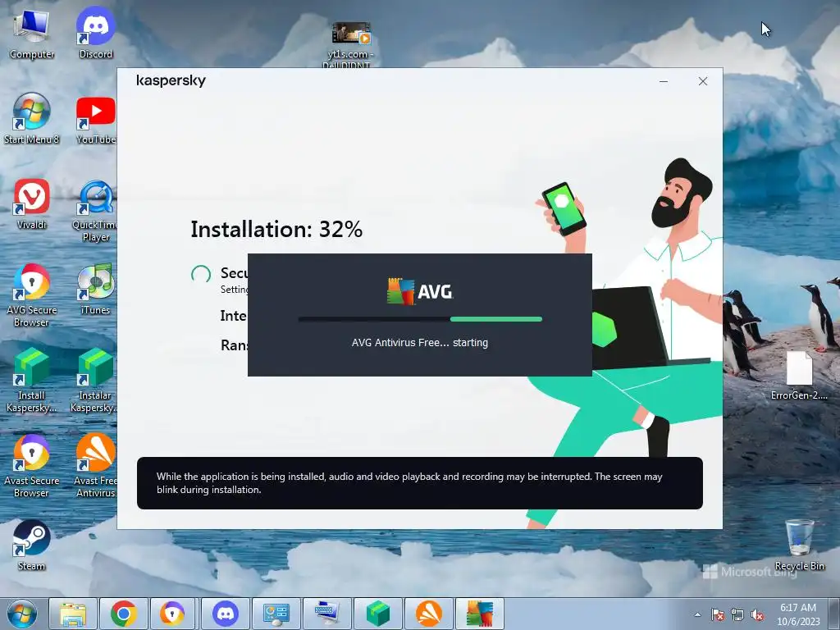Click the spinning progress indicator in Kaspersky
Screen dimensions: 840x630
point(201,274)
